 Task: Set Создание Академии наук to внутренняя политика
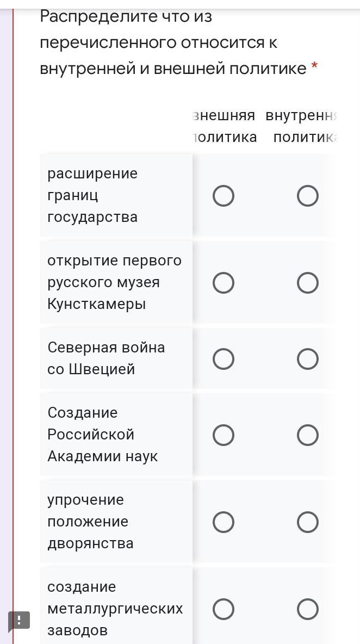[x=307, y=435]
